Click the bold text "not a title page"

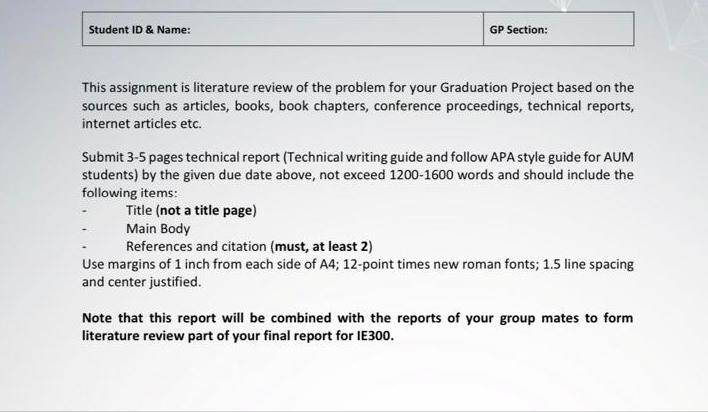206,211
